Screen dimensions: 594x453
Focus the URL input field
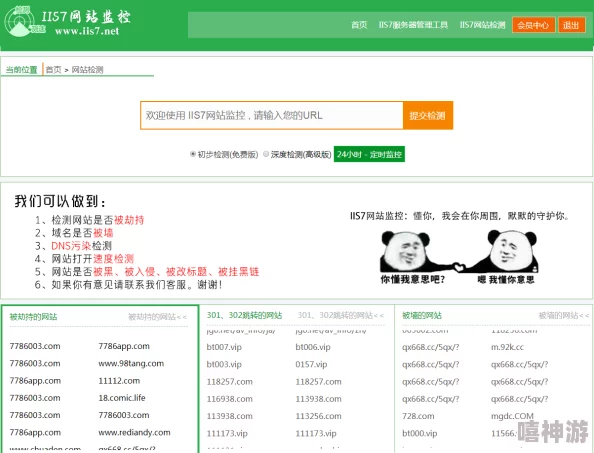point(272,116)
